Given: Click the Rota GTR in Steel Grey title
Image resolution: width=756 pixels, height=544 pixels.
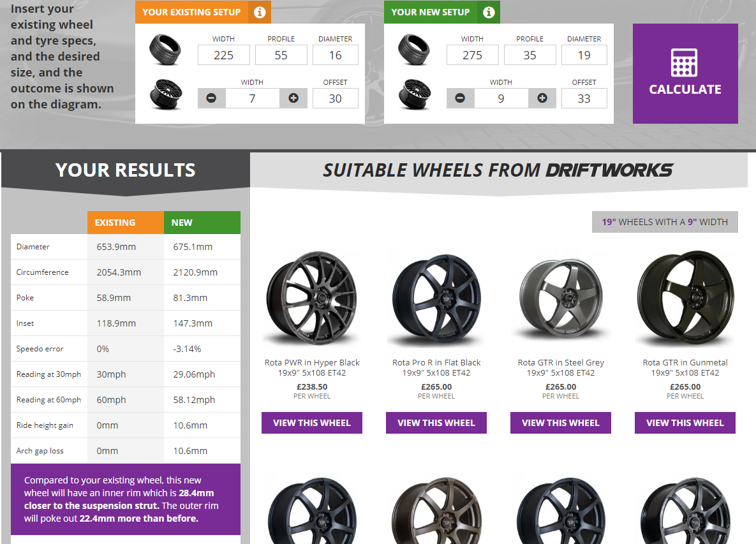Looking at the screenshot, I should coord(561,367).
